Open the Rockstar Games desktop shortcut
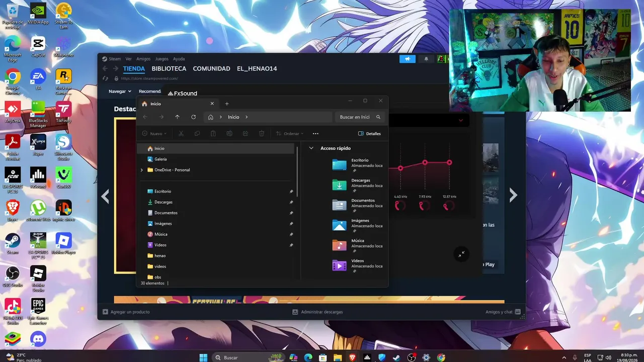Viewport: 644px width, 362px height. pos(63,81)
